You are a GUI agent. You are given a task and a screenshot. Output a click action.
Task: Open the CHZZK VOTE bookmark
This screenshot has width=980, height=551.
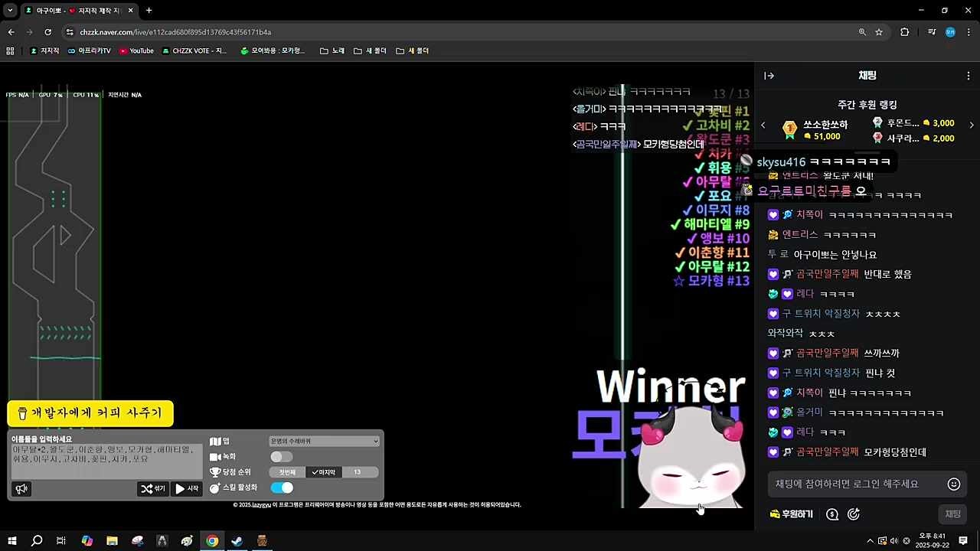pyautogui.click(x=194, y=51)
